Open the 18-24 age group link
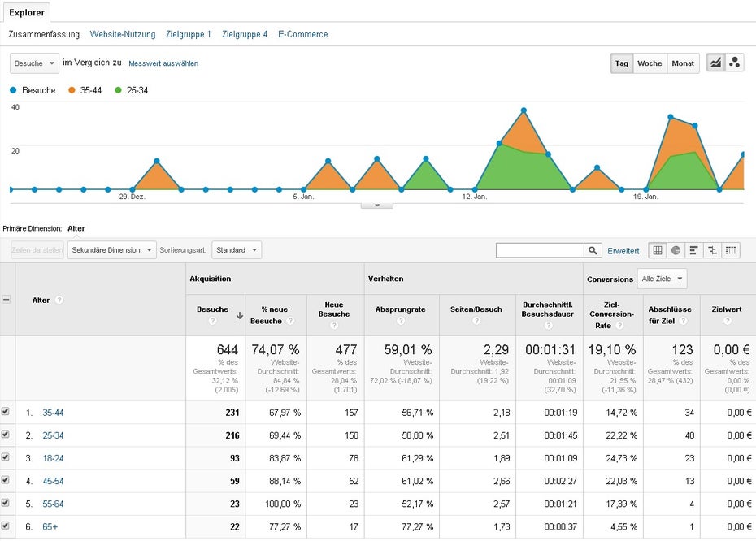 point(53,458)
